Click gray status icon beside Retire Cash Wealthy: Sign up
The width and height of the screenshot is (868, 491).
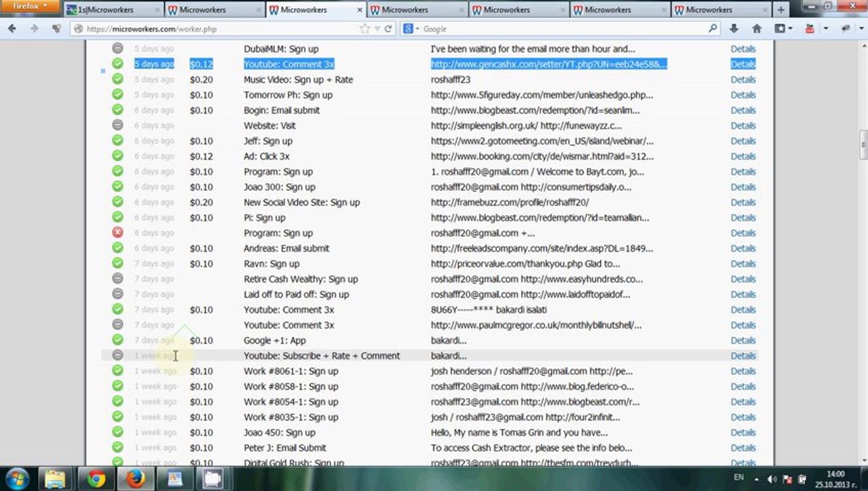click(117, 278)
